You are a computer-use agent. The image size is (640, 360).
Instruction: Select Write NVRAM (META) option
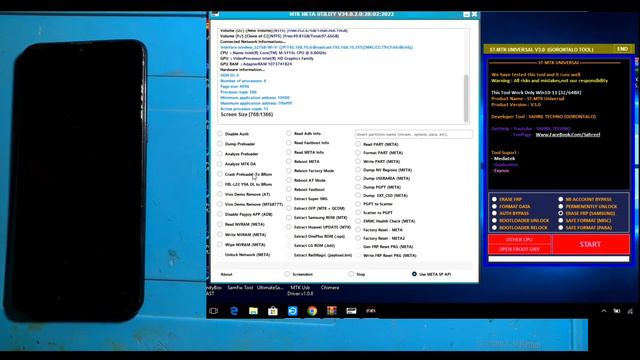[x=242, y=235]
